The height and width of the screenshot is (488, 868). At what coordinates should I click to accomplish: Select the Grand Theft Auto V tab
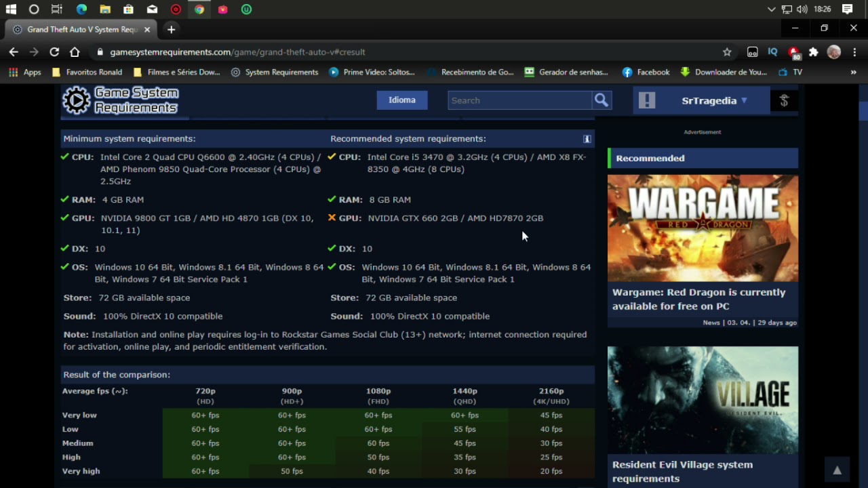(81, 29)
